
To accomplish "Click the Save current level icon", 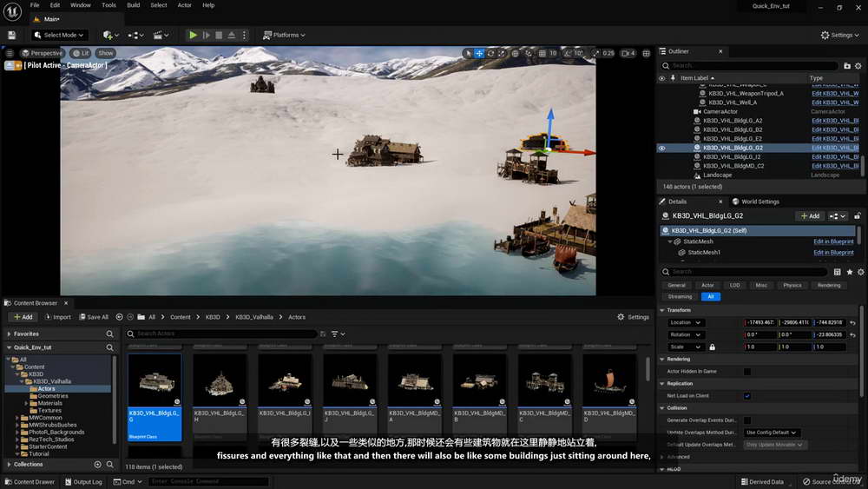I will pos(11,35).
